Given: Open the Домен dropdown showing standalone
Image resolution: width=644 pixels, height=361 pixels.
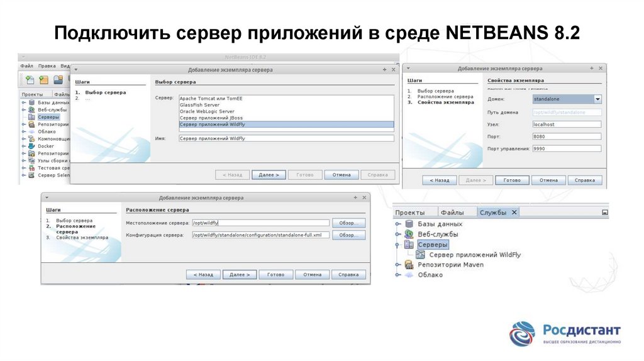Looking at the screenshot, I should point(597,99).
